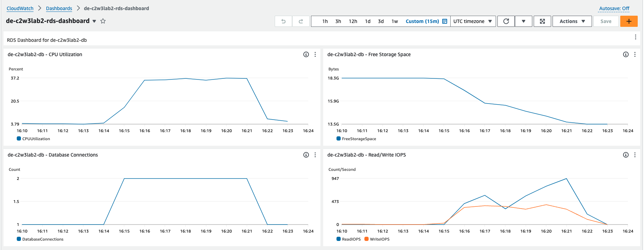Open Free Storage Space widget options menu
Image resolution: width=644 pixels, height=250 pixels.
[x=635, y=54]
